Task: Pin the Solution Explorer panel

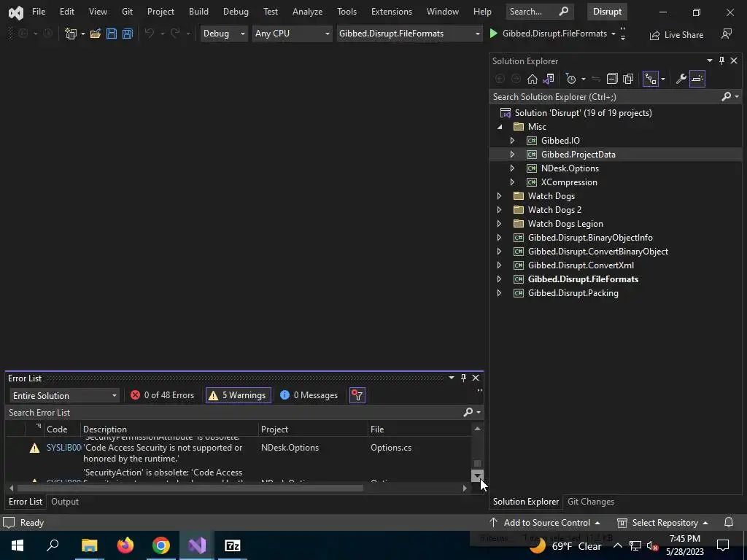Action: pyautogui.click(x=721, y=61)
